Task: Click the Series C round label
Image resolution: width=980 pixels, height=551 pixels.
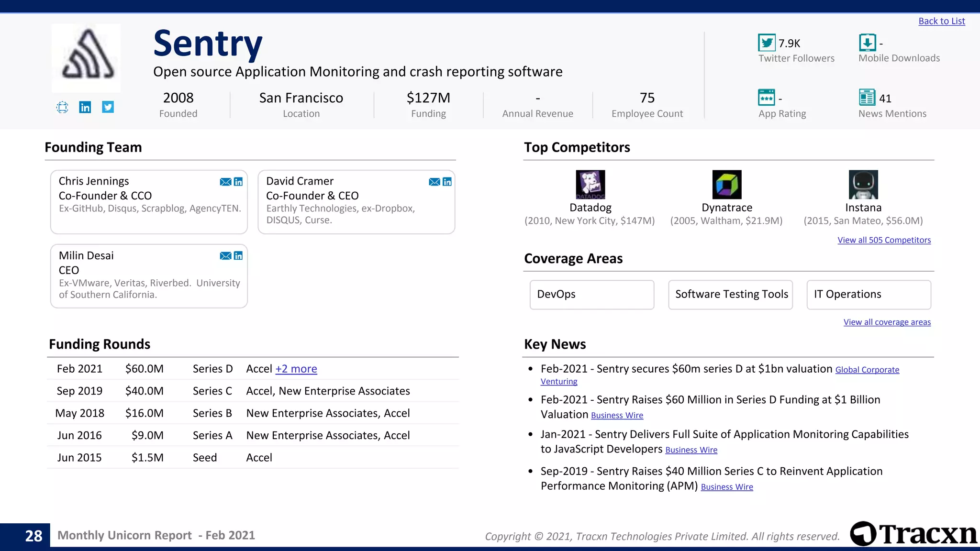Action: click(212, 391)
